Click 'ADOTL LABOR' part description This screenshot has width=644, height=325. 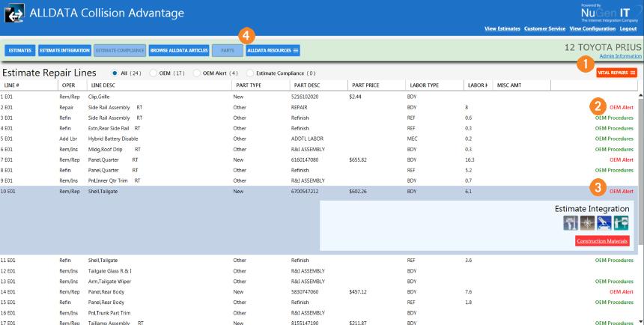click(x=306, y=139)
